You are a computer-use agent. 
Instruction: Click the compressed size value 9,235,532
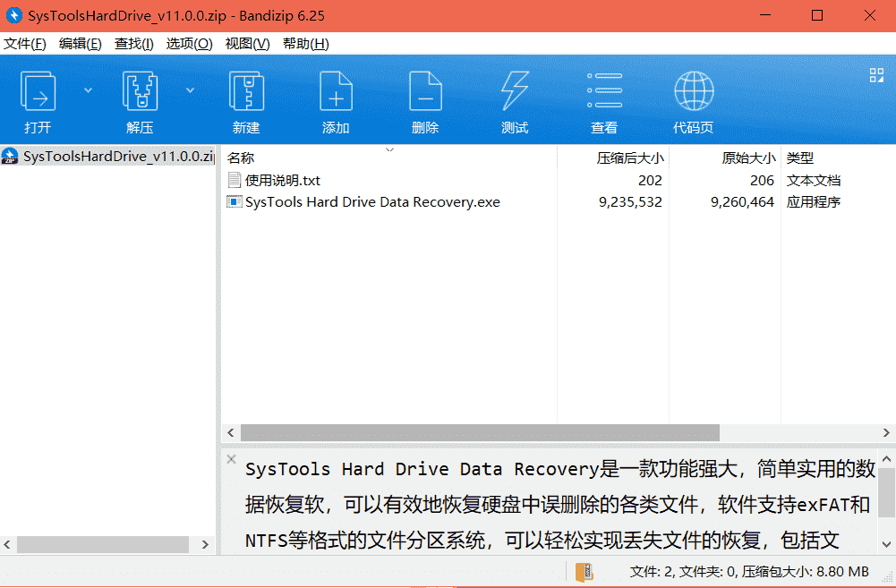click(630, 202)
